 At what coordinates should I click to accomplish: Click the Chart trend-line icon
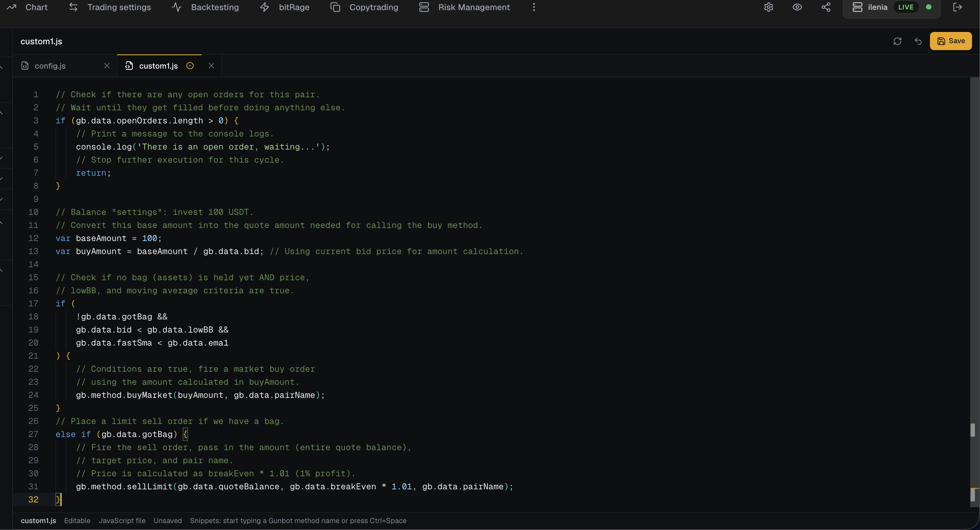tap(11, 7)
